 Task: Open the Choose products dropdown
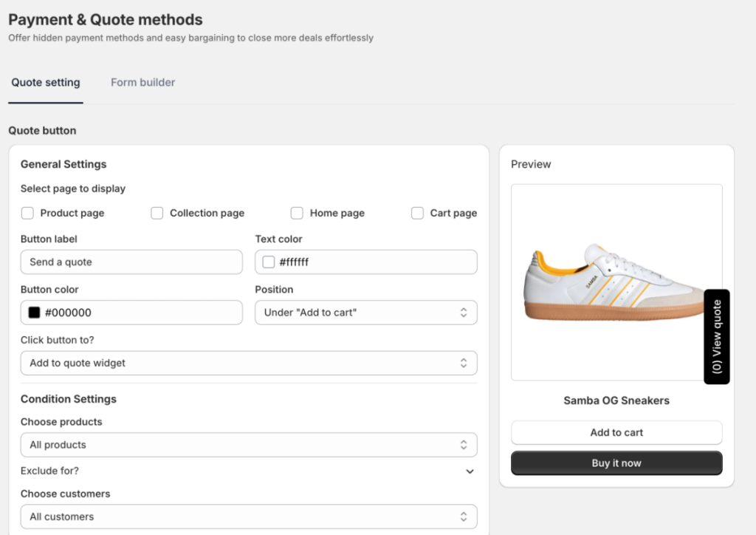click(x=249, y=445)
